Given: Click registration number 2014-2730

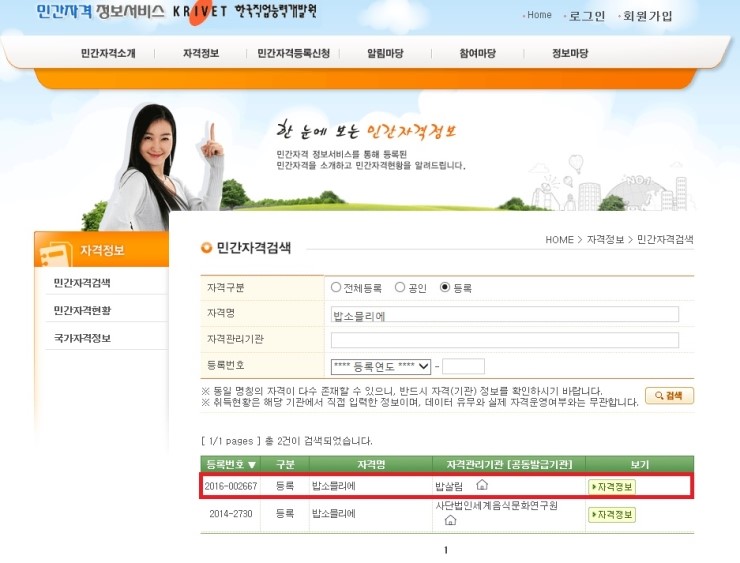Looking at the screenshot, I should coord(231,513).
